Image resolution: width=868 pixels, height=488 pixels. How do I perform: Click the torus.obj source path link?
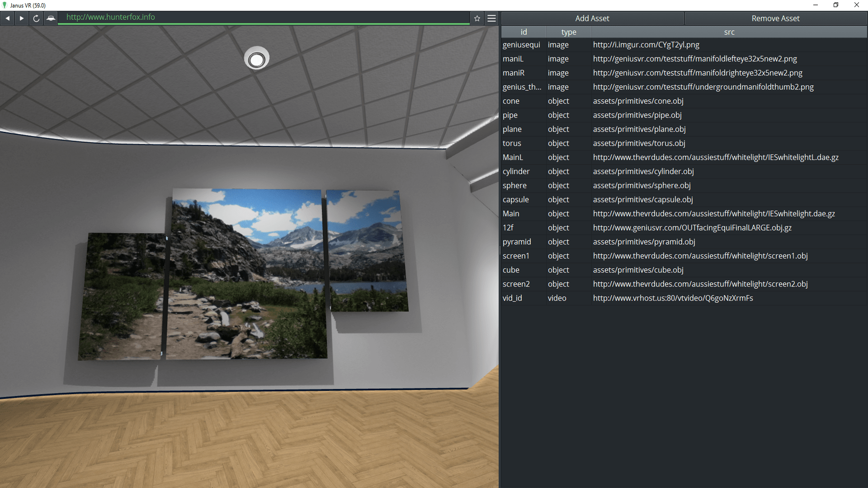click(x=639, y=143)
